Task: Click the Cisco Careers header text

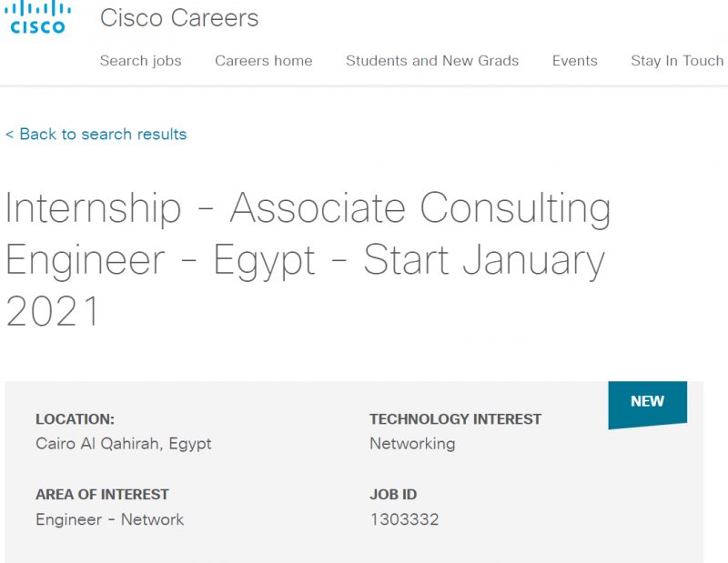Action: click(181, 18)
